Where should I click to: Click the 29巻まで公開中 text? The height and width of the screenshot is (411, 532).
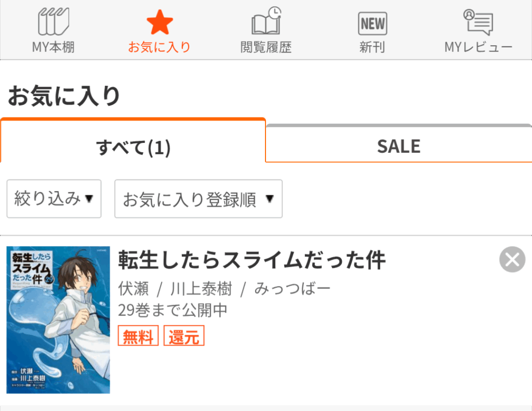pyautogui.click(x=172, y=310)
